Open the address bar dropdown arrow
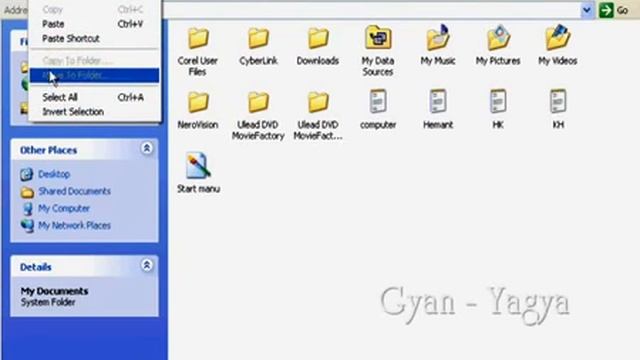Viewport: 640px width, 360px height. (x=587, y=10)
